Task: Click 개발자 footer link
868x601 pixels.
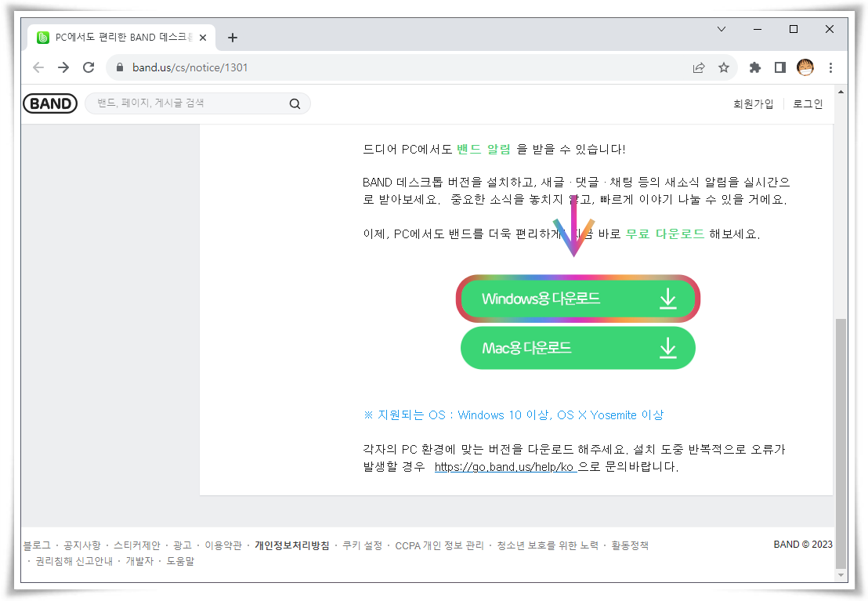Action: (x=139, y=561)
